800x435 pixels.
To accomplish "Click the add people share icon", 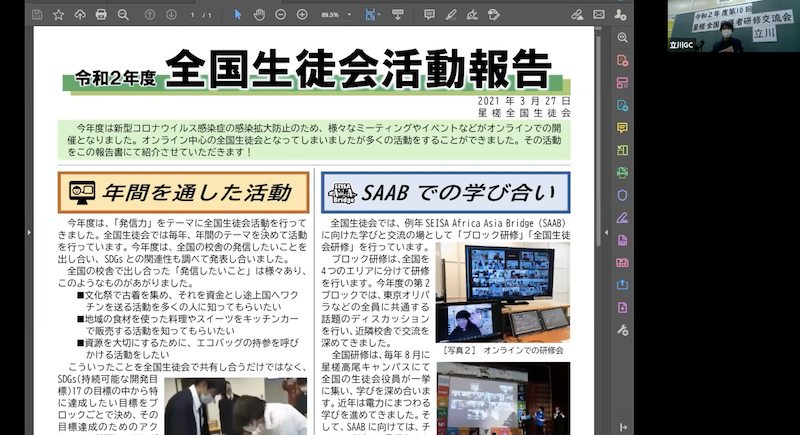I will pos(620,15).
